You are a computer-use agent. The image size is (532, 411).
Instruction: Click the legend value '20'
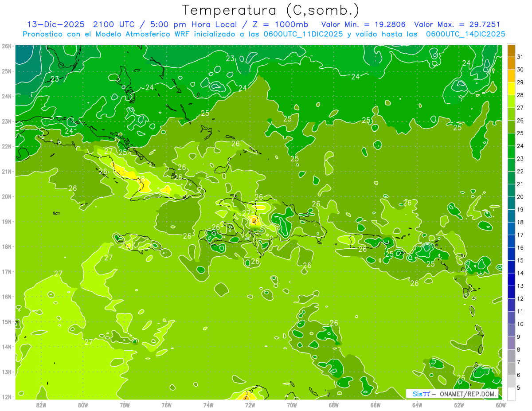[520, 197]
